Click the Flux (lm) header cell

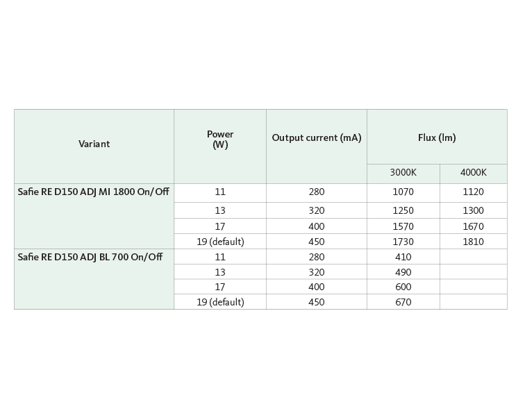pos(437,137)
